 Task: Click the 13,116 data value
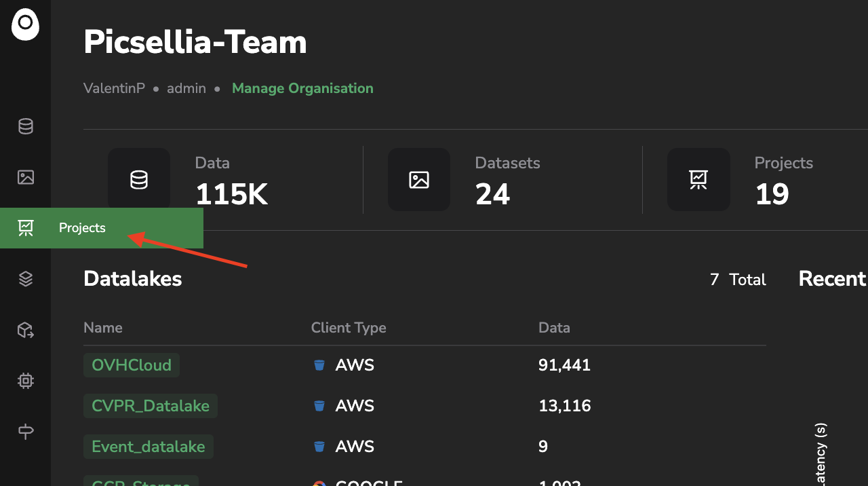tap(564, 406)
